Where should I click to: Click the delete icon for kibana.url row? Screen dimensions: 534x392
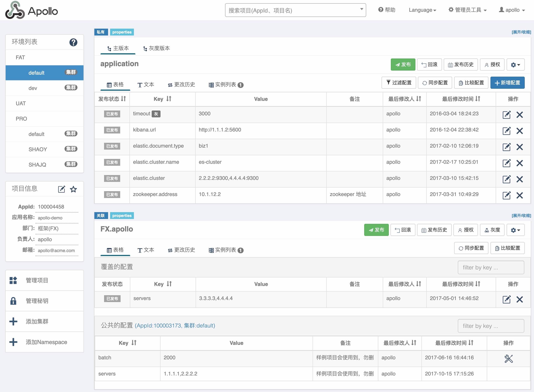(520, 130)
